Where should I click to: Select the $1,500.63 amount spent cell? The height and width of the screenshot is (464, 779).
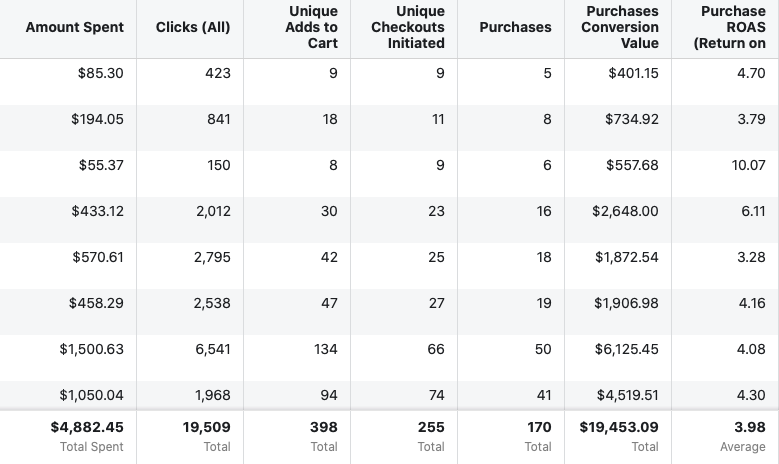[91, 349]
